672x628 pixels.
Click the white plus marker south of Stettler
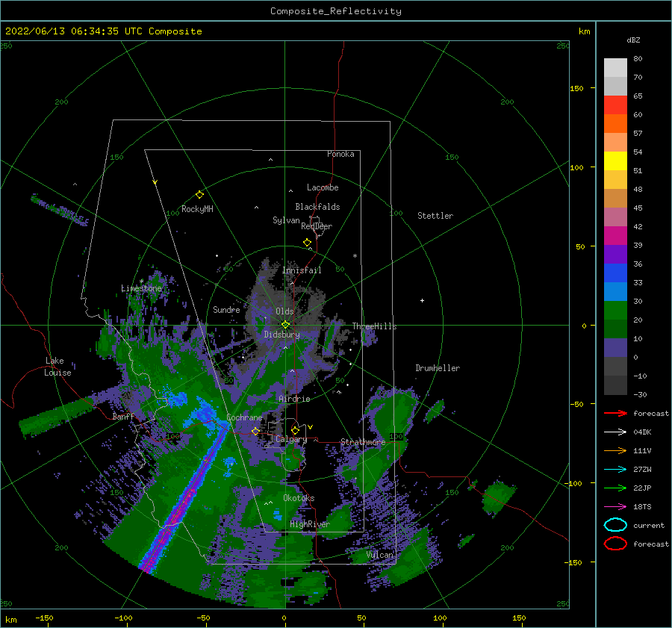422,300
